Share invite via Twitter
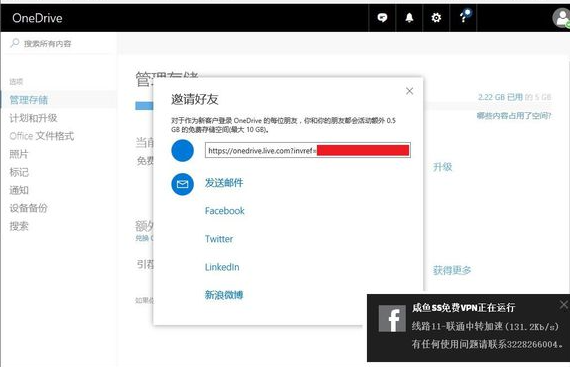Viewport: 570px width, 367px height. 219,239
